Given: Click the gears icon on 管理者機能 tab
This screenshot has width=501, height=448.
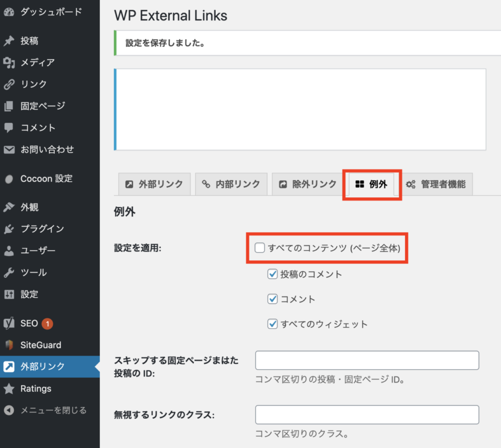Looking at the screenshot, I should point(410,184).
